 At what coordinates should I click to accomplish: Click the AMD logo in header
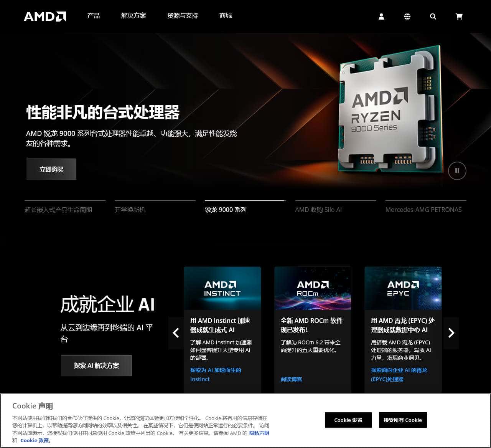pyautogui.click(x=45, y=17)
